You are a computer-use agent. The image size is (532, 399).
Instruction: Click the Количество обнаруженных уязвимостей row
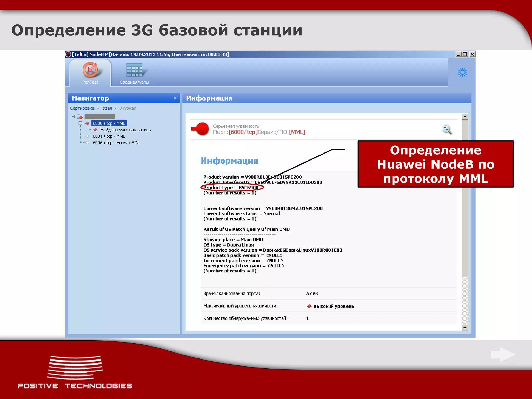click(328, 318)
